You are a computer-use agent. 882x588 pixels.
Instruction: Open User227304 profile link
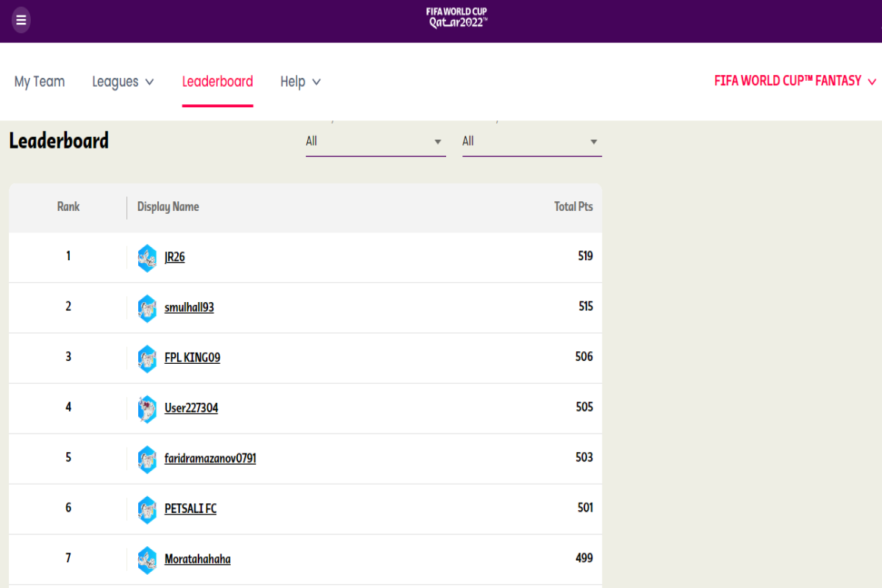pyautogui.click(x=191, y=408)
